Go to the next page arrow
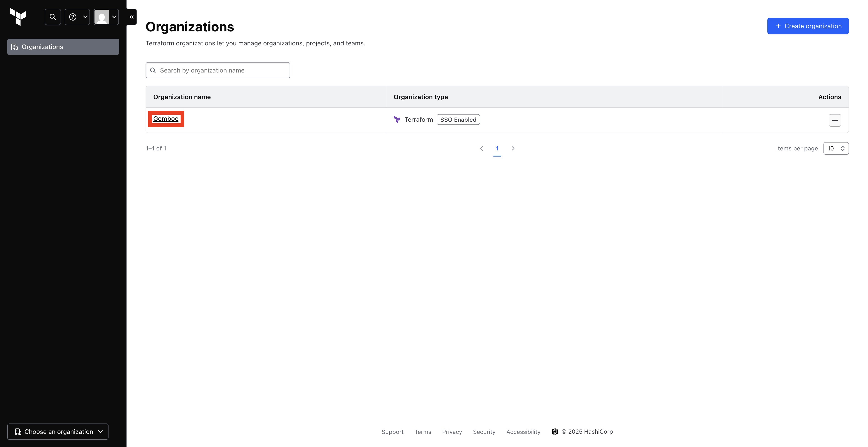Viewport: 868px width, 447px height. (x=513, y=148)
